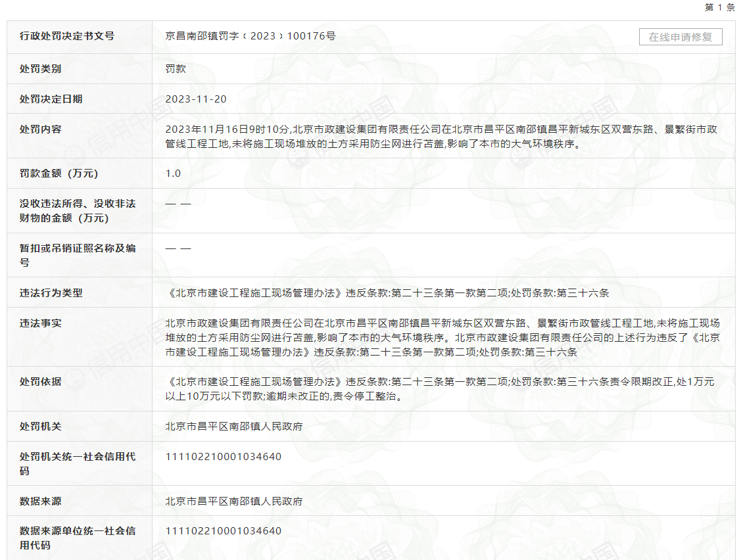Click the 暂扣或吊销证照名称及编号 row label
The height and width of the screenshot is (560, 741).
[78, 255]
